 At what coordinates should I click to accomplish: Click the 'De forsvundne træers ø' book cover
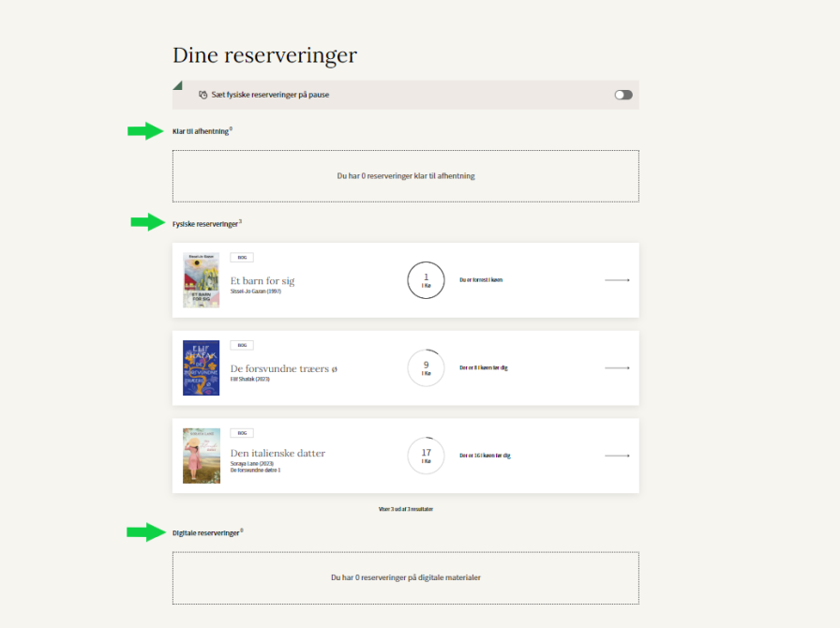(201, 368)
